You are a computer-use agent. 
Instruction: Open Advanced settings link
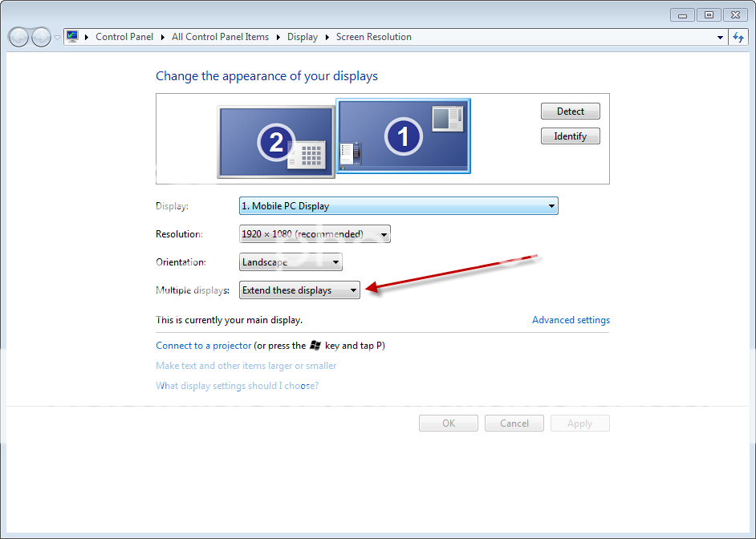(571, 320)
